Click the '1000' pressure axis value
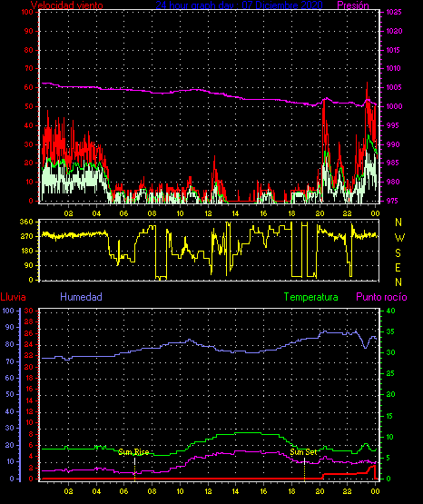The image size is (423, 504). coord(394,106)
